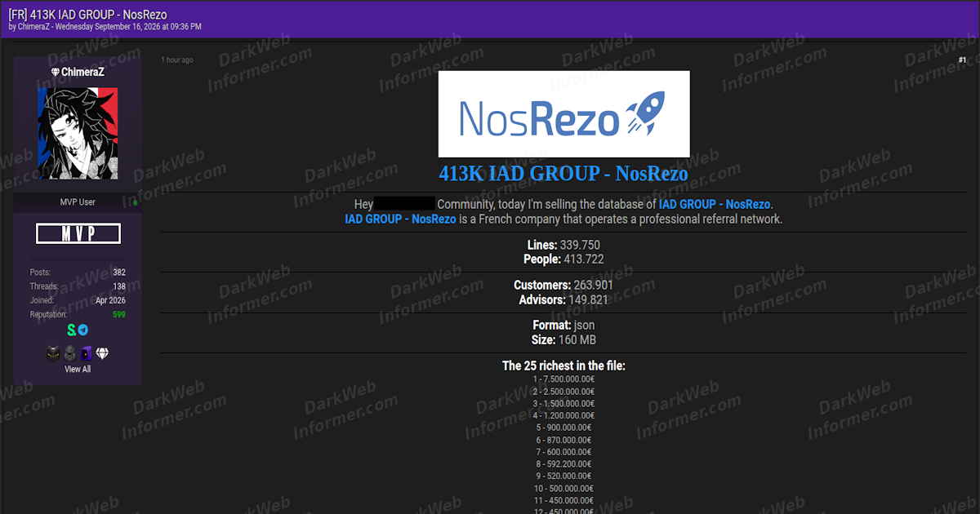View All awards link
This screenshot has height=514, width=980.
coord(78,369)
